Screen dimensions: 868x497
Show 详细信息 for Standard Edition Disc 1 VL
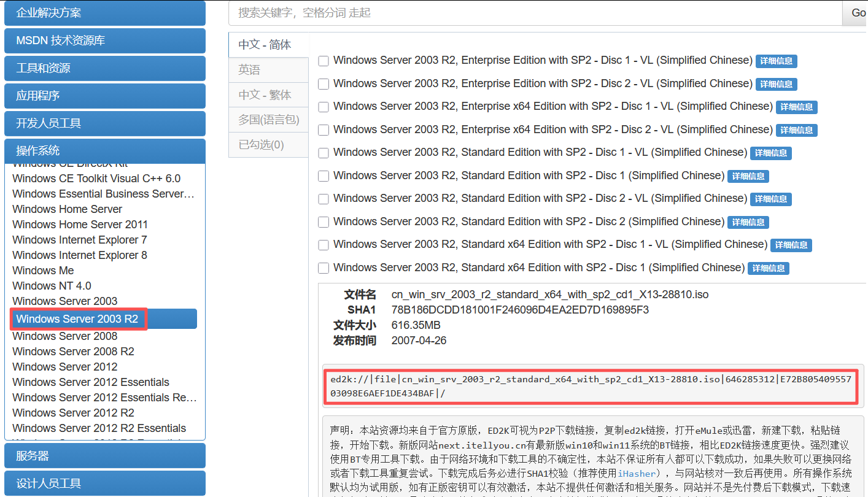[771, 153]
